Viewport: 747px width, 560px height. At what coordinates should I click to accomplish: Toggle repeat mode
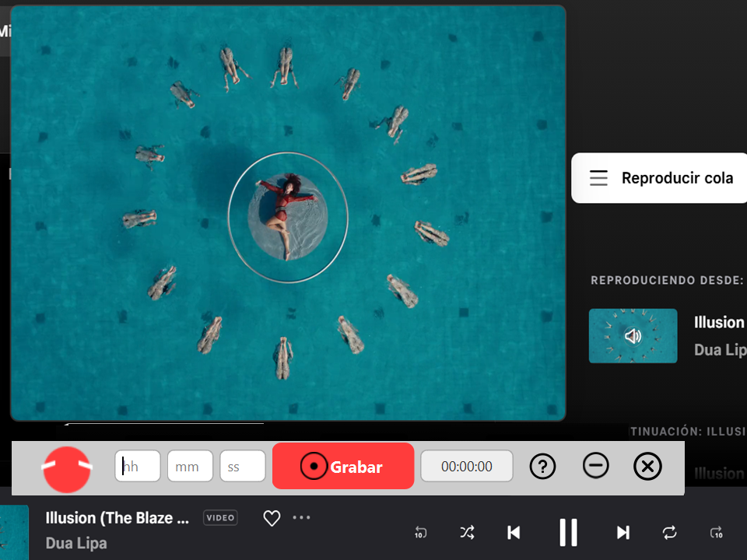coord(669,533)
